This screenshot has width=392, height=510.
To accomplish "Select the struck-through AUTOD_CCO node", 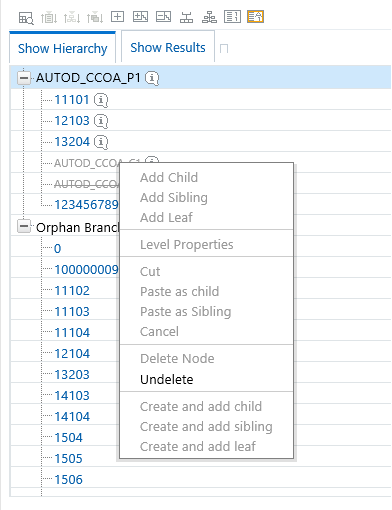I will (87, 184).
